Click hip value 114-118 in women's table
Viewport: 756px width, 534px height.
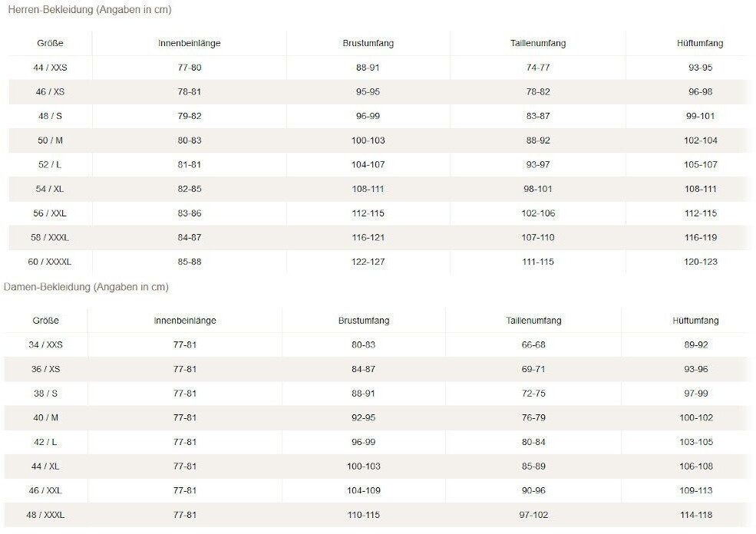pyautogui.click(x=696, y=515)
